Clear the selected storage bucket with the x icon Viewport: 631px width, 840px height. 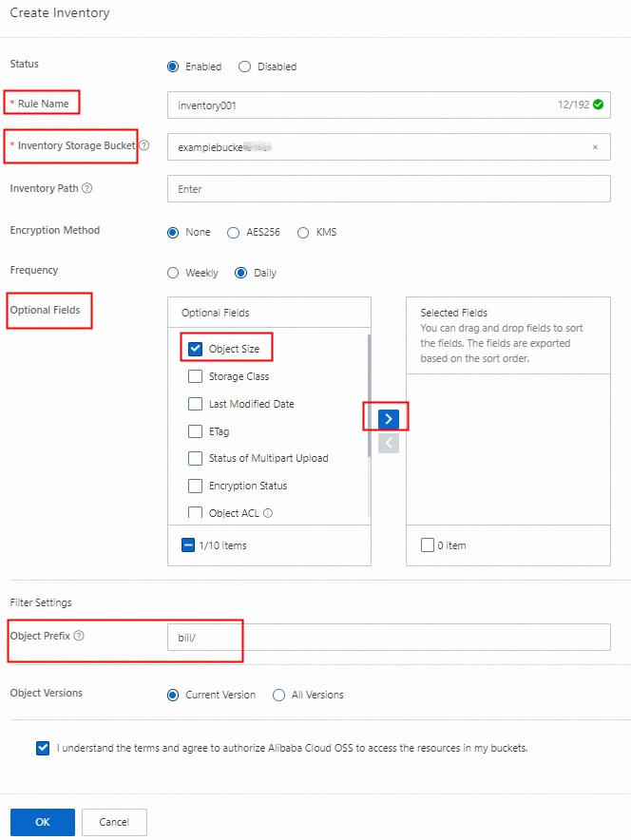pos(595,146)
